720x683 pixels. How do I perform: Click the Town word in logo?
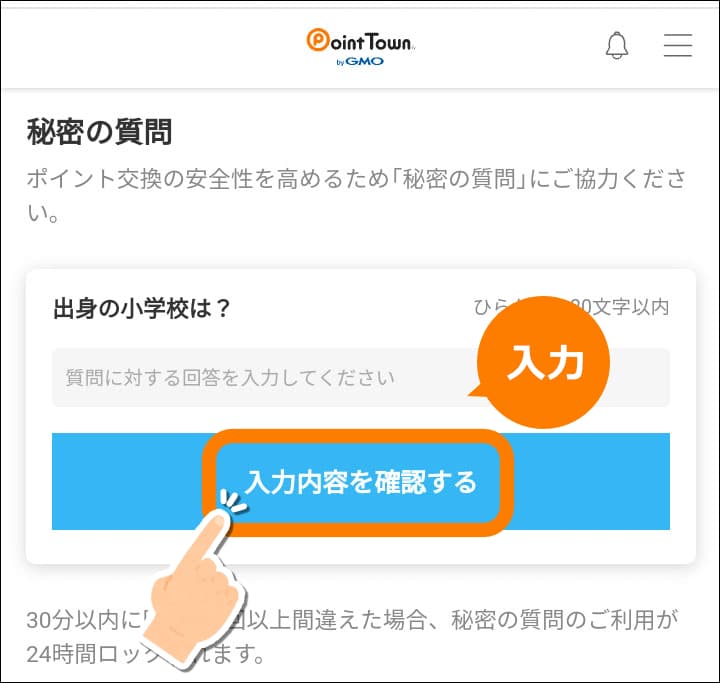click(x=389, y=42)
